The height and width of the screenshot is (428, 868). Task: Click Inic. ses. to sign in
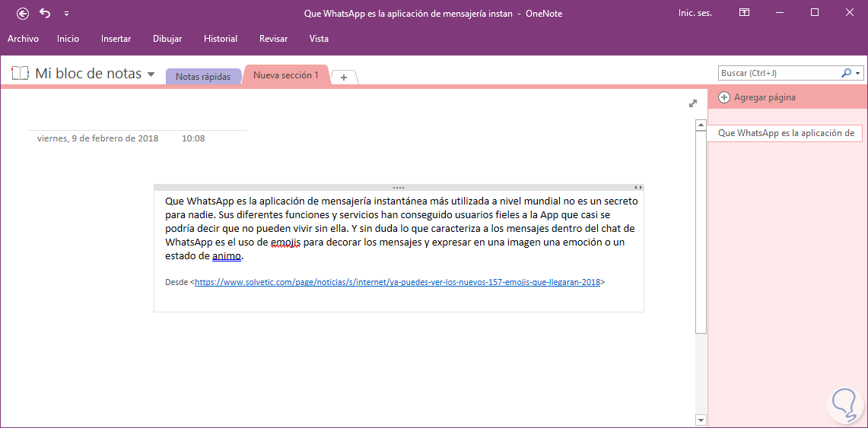pyautogui.click(x=695, y=13)
